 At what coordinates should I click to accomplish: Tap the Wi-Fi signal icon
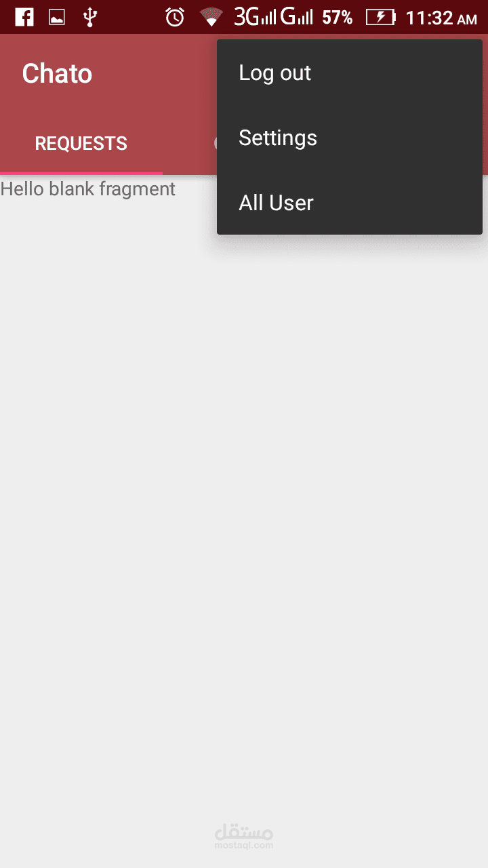coord(211,17)
